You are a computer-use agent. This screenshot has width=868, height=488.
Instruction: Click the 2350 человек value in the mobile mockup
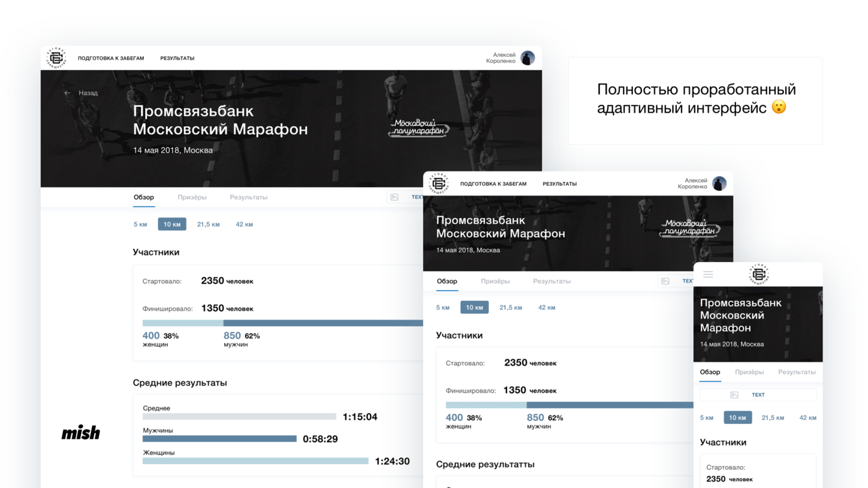(x=729, y=479)
